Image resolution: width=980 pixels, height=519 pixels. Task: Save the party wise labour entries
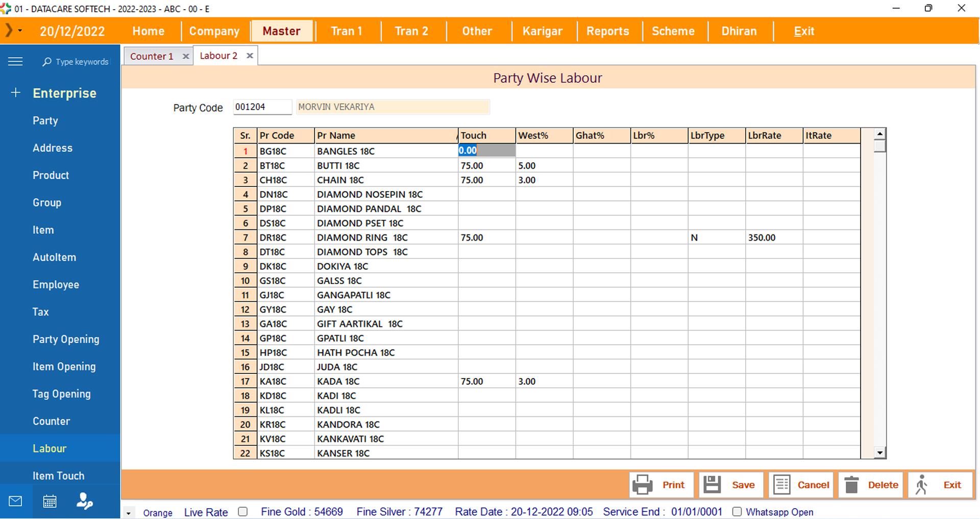click(x=731, y=485)
